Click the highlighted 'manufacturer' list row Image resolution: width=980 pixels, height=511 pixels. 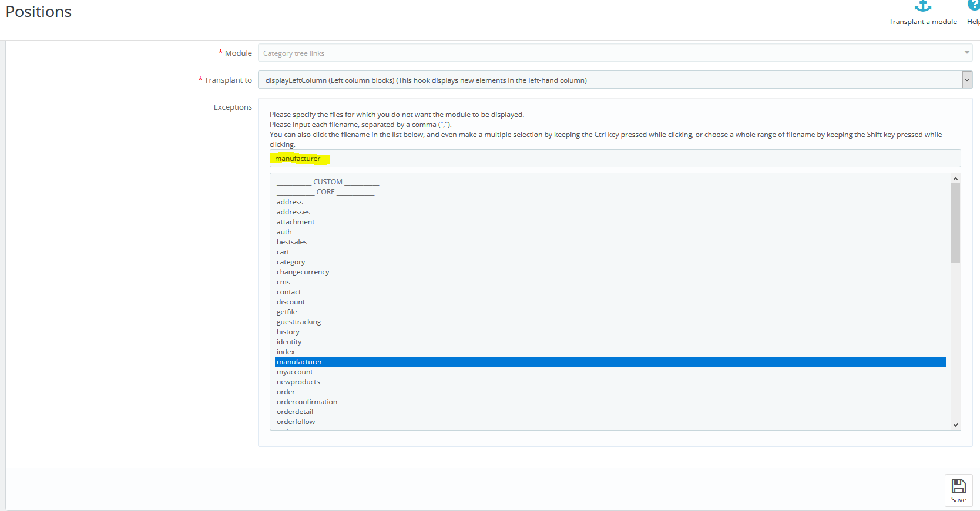[610, 362]
